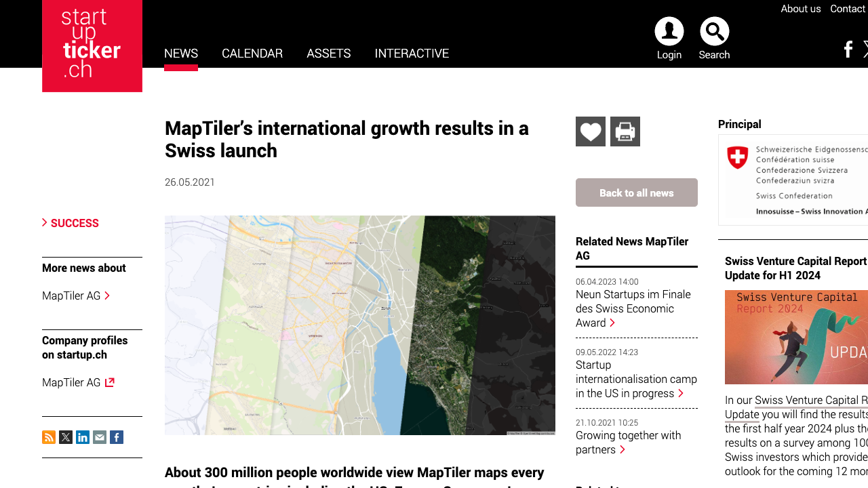Add article to favorites via heart icon

[590, 131]
